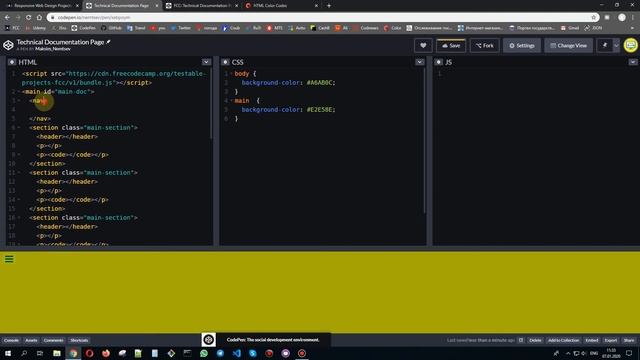Open the Chrome profile avatar
640x360 pixels.
[622, 18]
